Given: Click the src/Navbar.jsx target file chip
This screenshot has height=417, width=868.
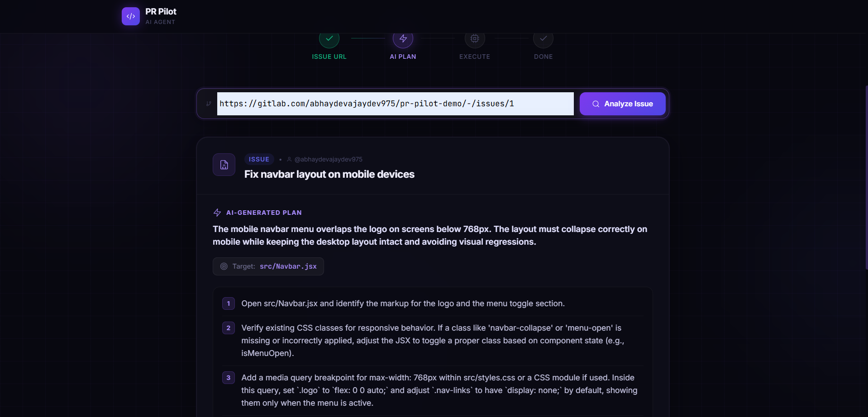Looking at the screenshot, I should (x=268, y=266).
